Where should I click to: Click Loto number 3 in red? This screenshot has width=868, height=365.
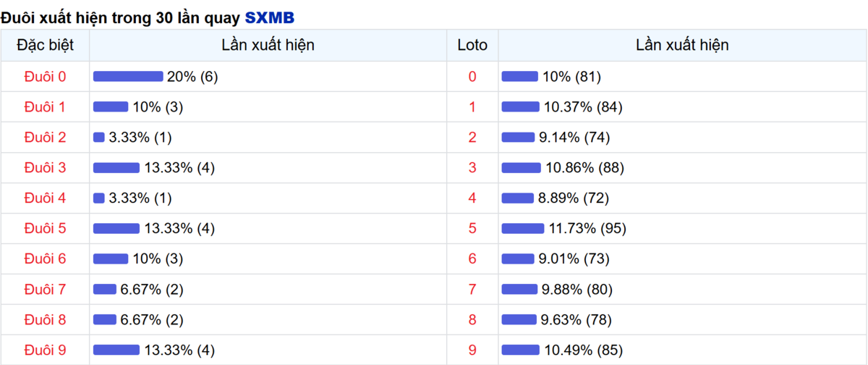(x=472, y=168)
